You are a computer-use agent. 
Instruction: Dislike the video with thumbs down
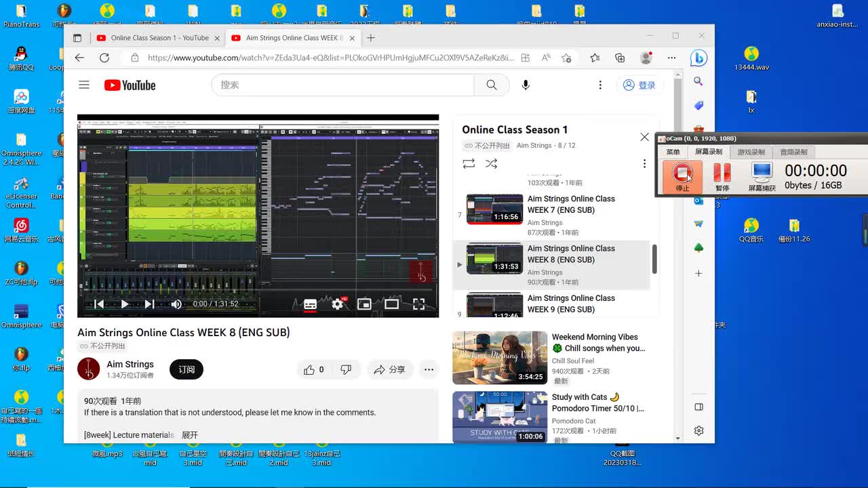point(346,369)
